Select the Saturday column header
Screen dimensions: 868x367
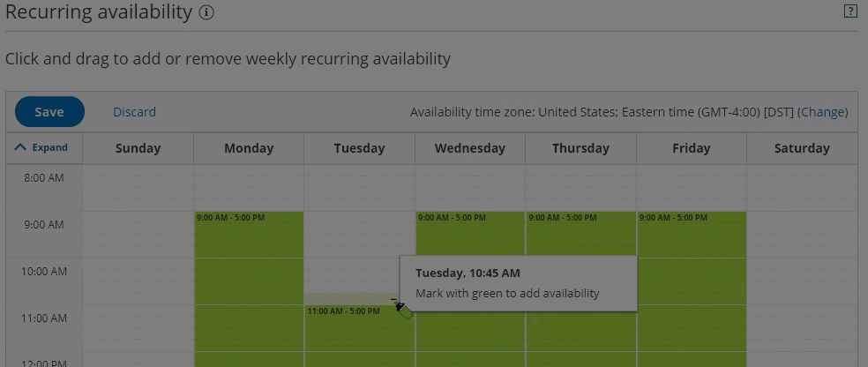802,148
